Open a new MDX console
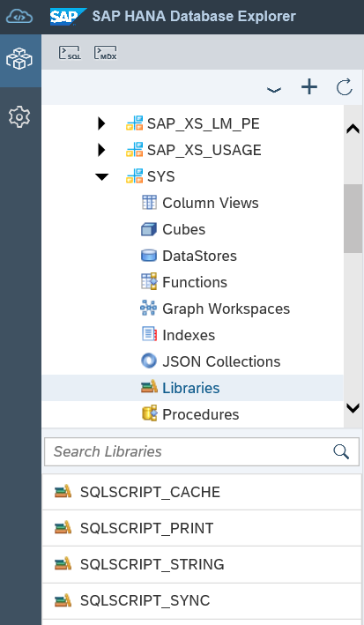 click(x=105, y=53)
